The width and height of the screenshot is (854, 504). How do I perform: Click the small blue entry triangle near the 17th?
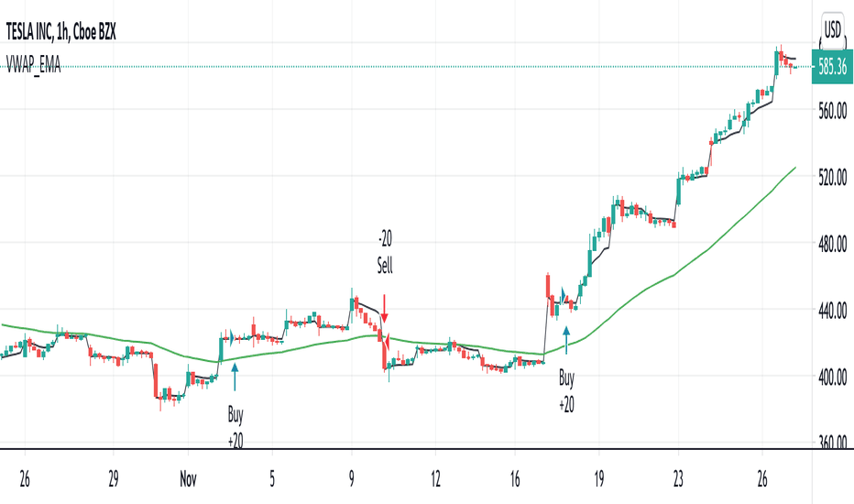click(x=564, y=295)
